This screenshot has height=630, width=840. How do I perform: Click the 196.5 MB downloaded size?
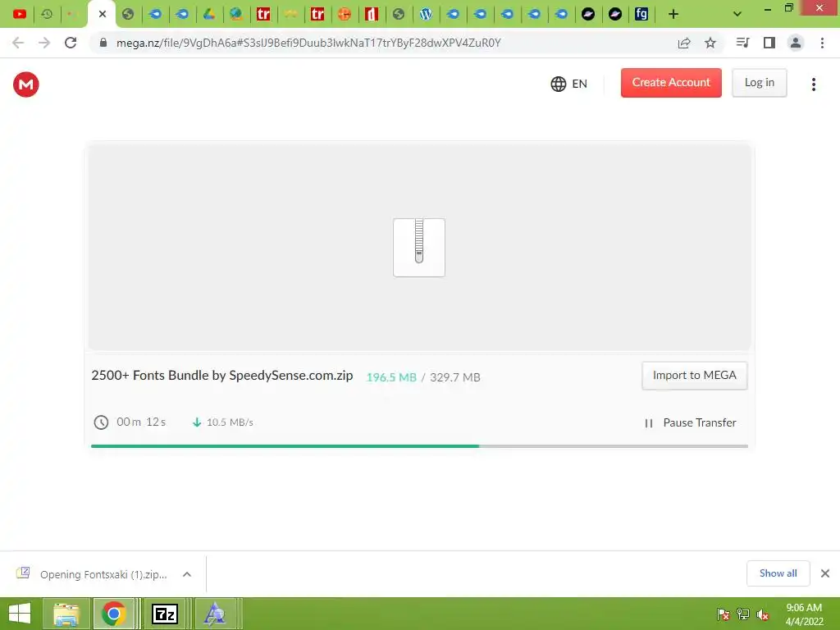391,377
